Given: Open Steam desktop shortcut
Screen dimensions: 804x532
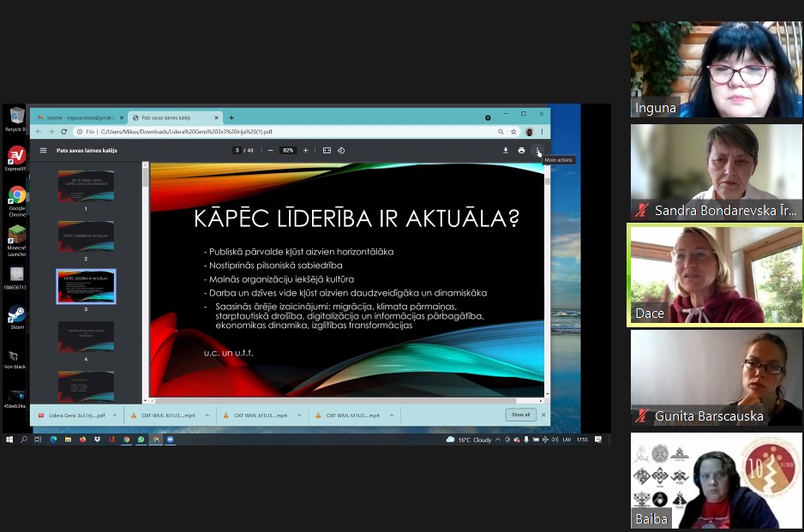Looking at the screenshot, I should tap(16, 318).
